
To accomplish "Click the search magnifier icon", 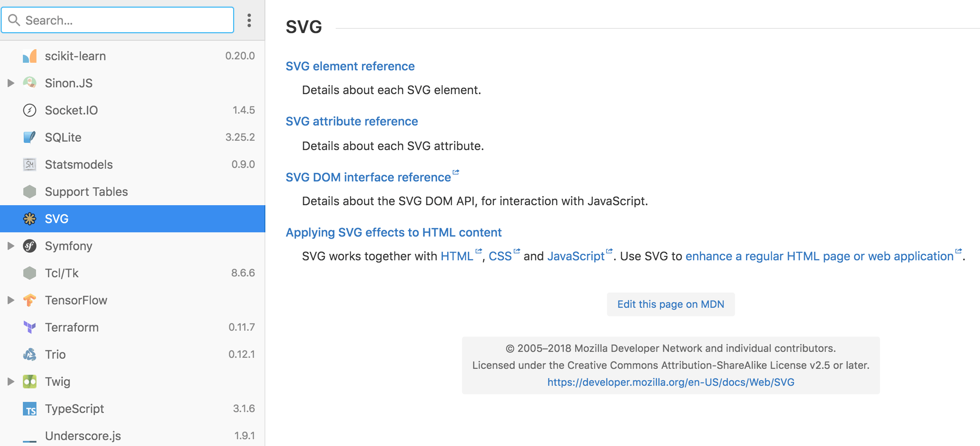I will [x=14, y=20].
